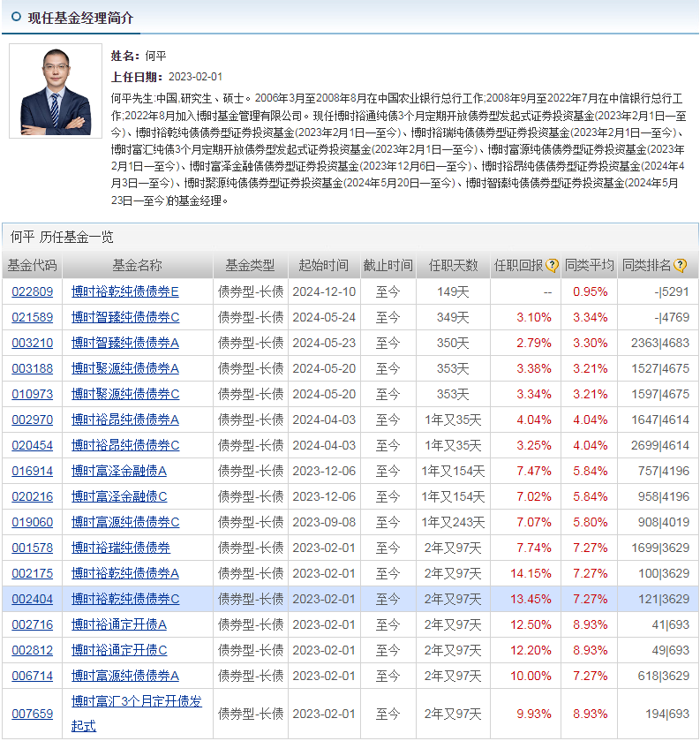The height and width of the screenshot is (741, 700).
Task: Open fund code 020216
Action: click(x=32, y=496)
